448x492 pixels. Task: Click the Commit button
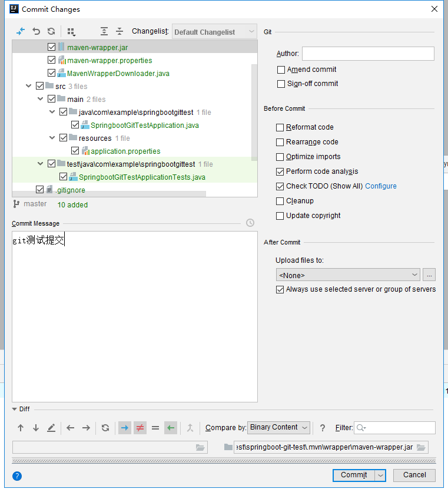[354, 475]
